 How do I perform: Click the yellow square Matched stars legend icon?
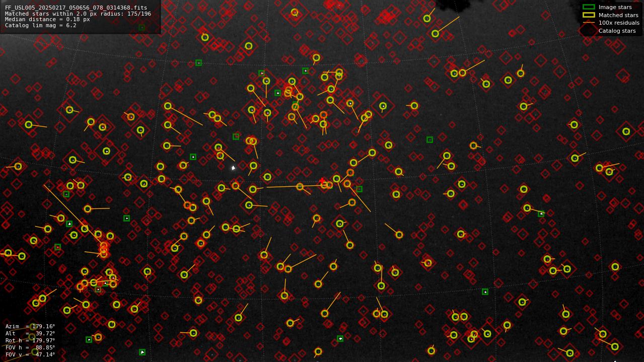point(589,15)
